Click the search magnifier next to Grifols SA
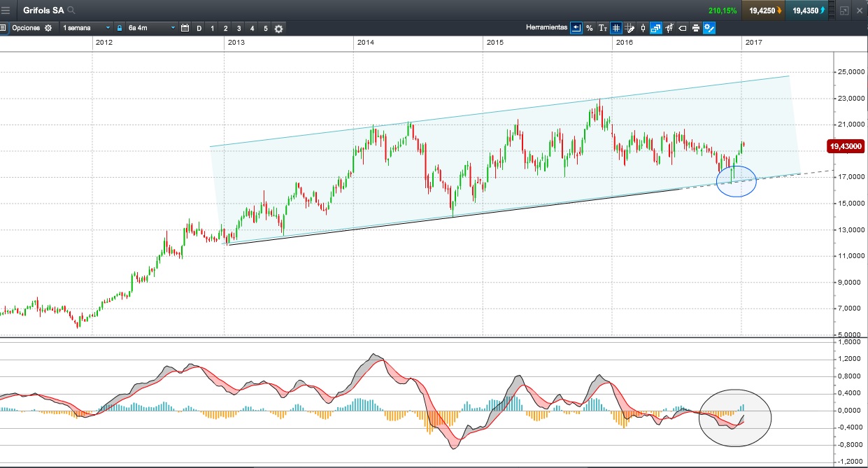868x468 pixels. tap(71, 10)
